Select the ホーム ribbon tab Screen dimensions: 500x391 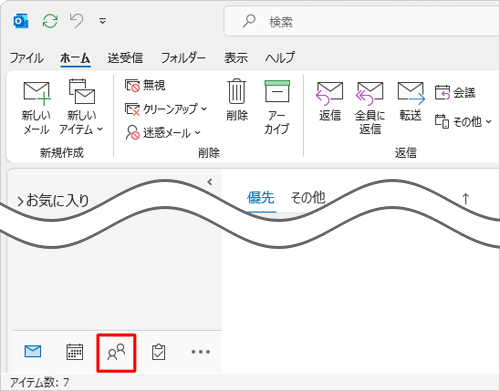tap(75, 58)
